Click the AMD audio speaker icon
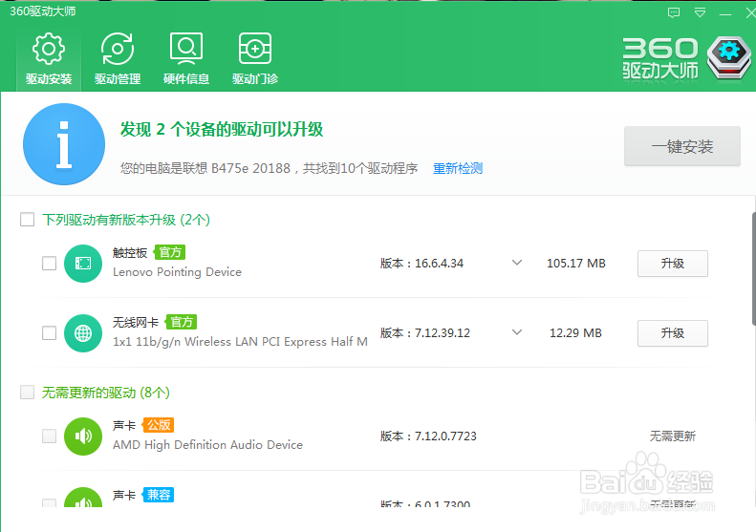The image size is (756, 532). [83, 436]
